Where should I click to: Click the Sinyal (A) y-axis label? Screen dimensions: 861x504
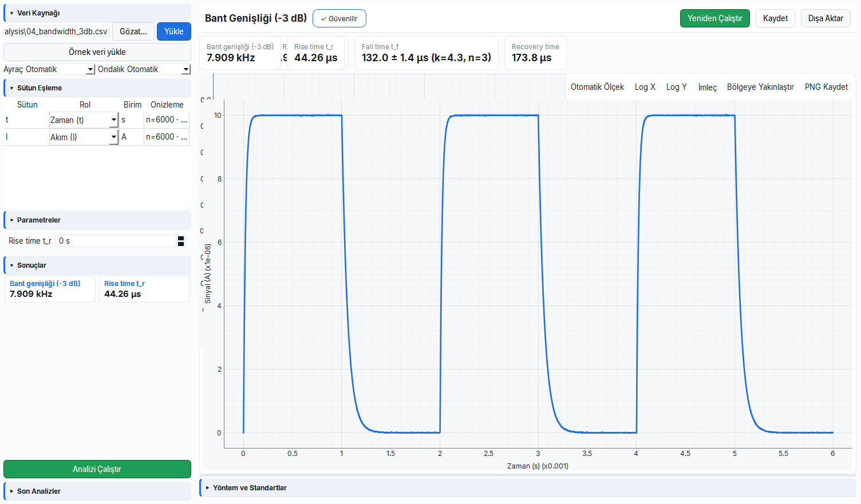(x=208, y=273)
